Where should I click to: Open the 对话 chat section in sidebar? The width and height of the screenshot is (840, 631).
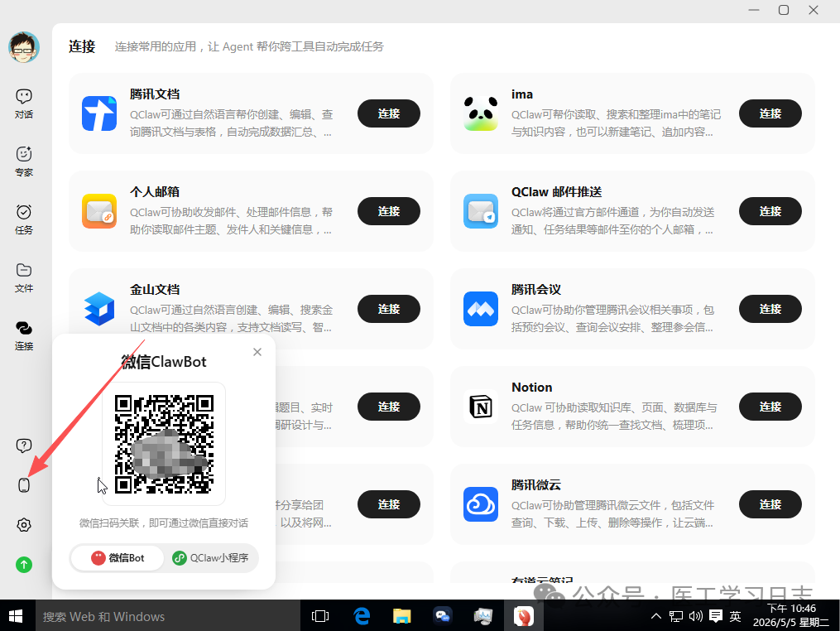click(x=23, y=104)
